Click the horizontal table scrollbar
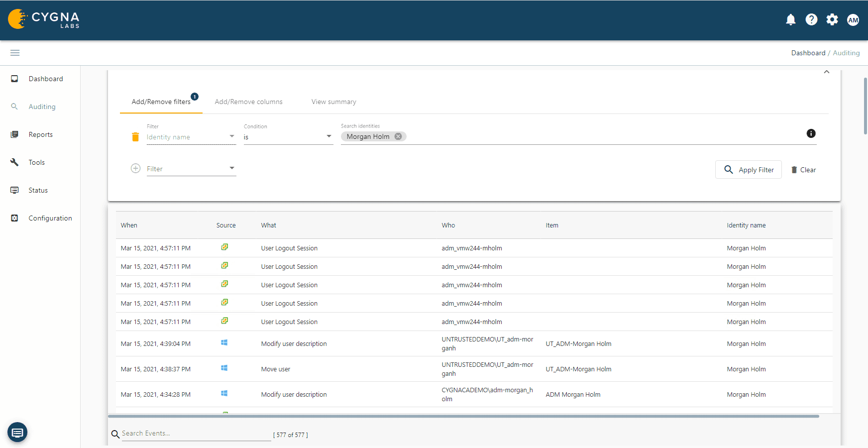The image size is (868, 448). tap(463, 416)
